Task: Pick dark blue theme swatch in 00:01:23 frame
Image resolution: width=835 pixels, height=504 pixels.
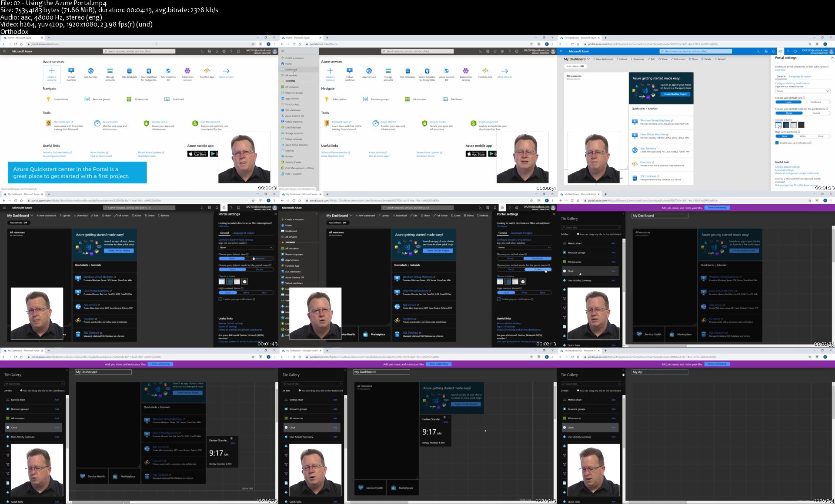Action: (x=786, y=125)
